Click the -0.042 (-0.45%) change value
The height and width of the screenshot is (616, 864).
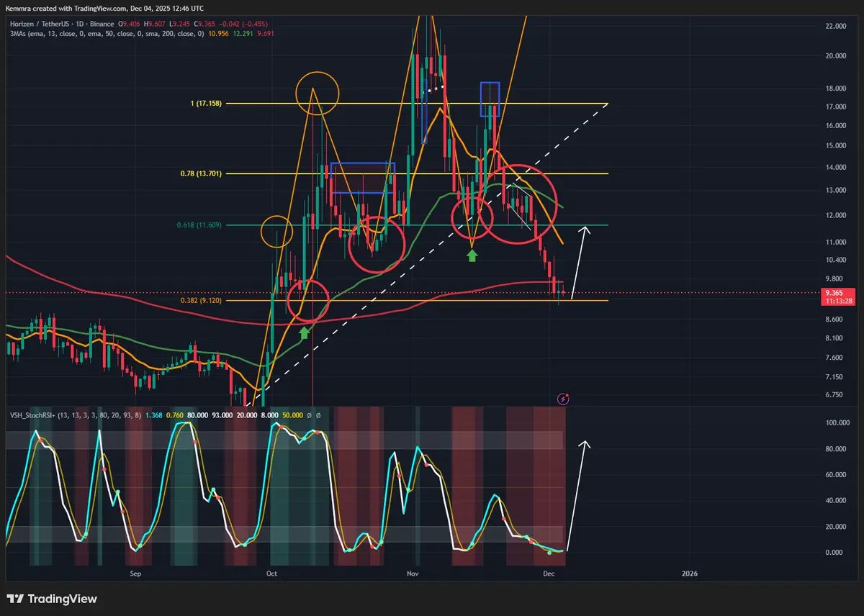point(245,24)
